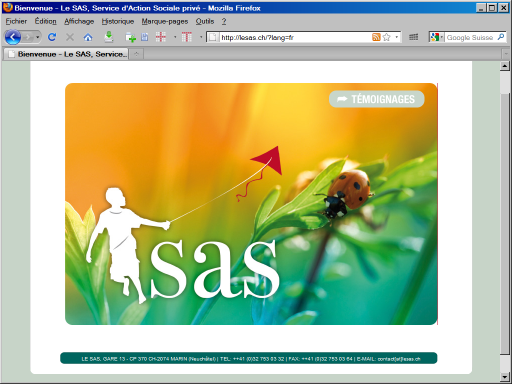The image size is (512, 384).
Task: Open the Historique menu
Action: tap(118, 21)
